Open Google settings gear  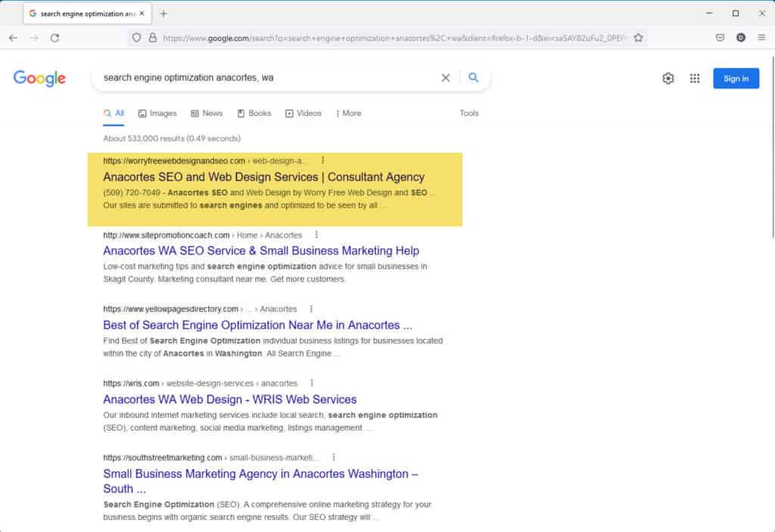tap(668, 78)
